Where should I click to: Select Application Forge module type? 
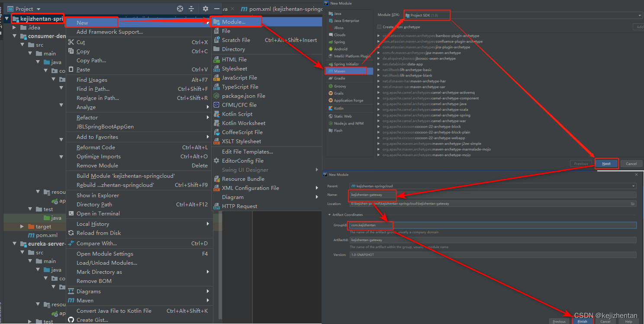[348, 100]
